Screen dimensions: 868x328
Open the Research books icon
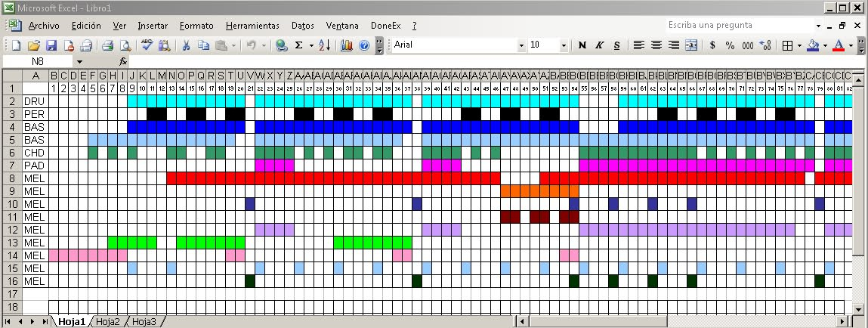coord(164,45)
